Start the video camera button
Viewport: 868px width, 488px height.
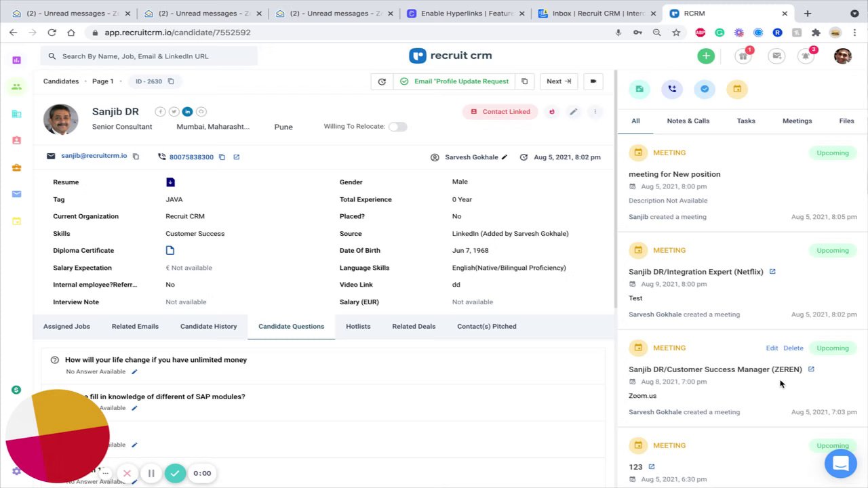pos(593,81)
